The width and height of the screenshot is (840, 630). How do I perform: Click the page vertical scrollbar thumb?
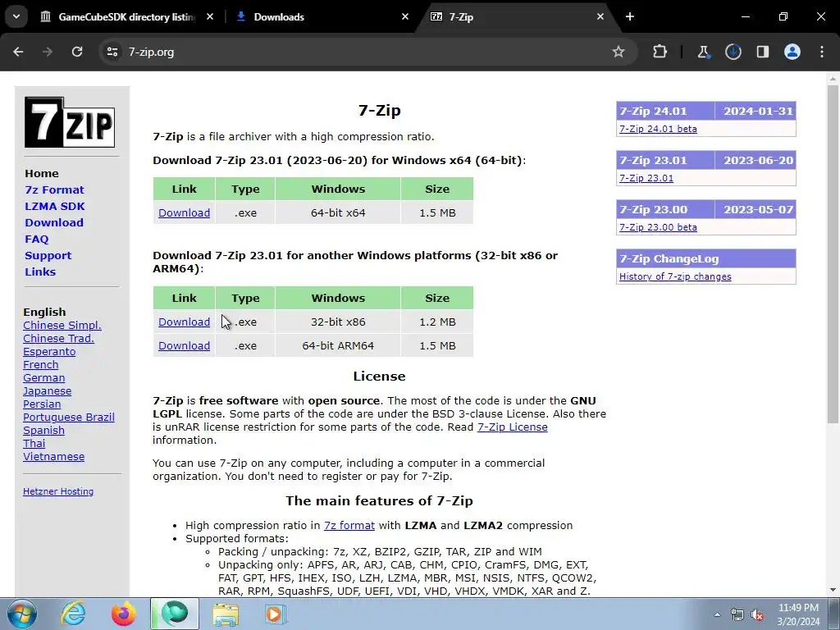[x=833, y=254]
